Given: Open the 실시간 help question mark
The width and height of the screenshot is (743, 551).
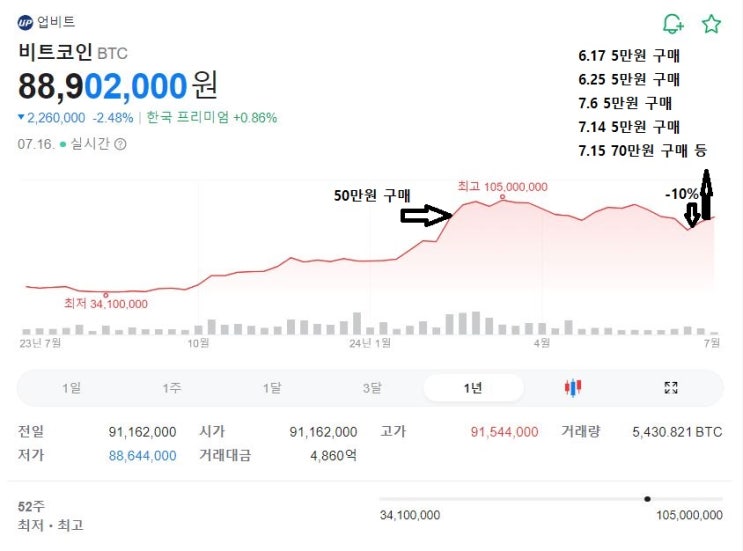Looking at the screenshot, I should point(121,144).
